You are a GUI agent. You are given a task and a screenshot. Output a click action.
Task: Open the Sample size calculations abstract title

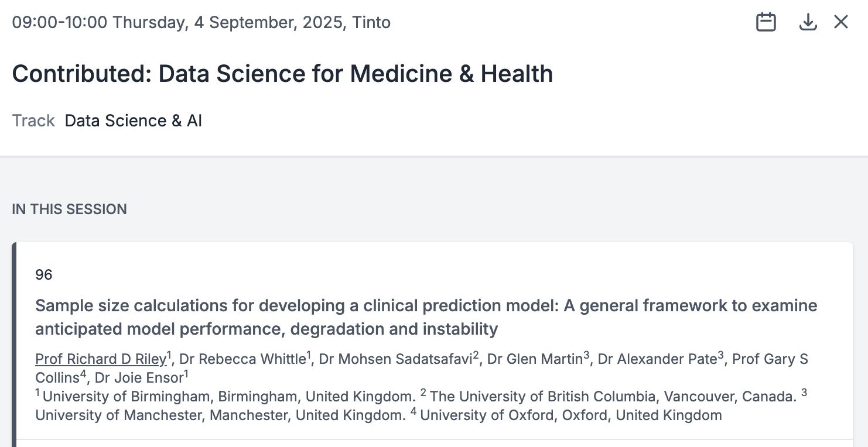(x=426, y=317)
